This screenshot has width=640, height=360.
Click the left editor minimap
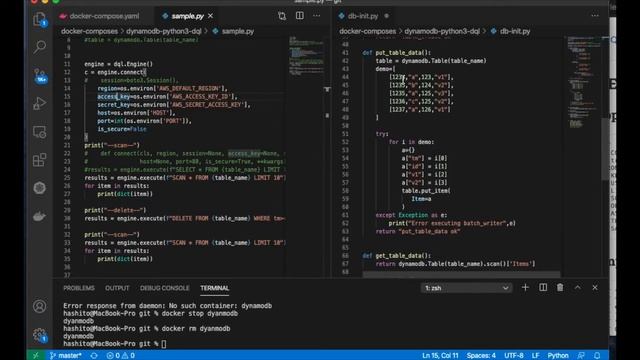[x=307, y=56]
